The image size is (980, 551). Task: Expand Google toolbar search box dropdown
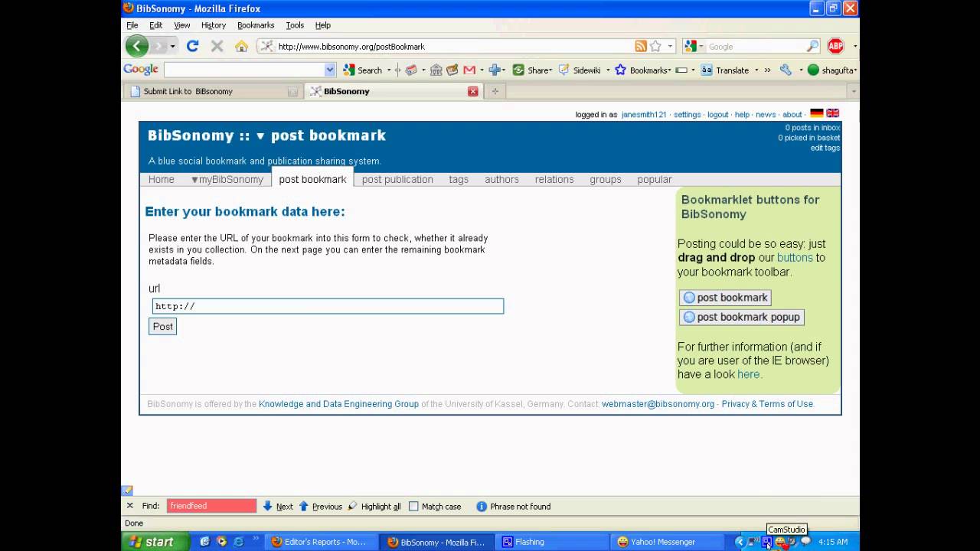click(x=330, y=70)
